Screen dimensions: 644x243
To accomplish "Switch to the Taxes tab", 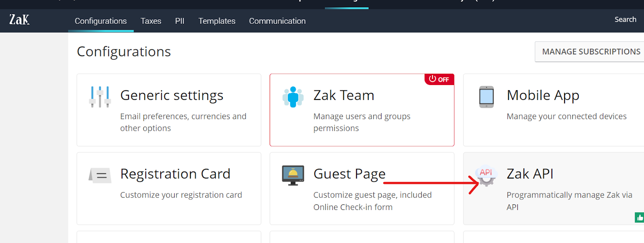I will (x=151, y=21).
